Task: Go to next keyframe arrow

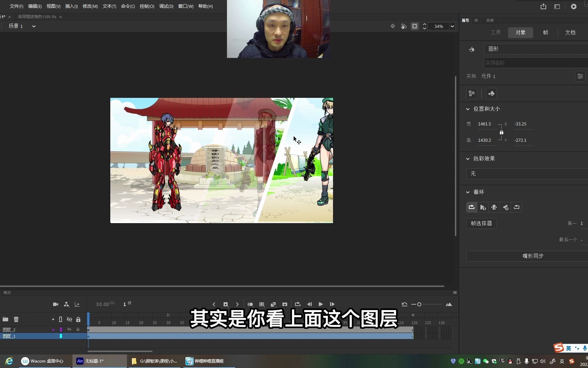Action: coord(237,304)
